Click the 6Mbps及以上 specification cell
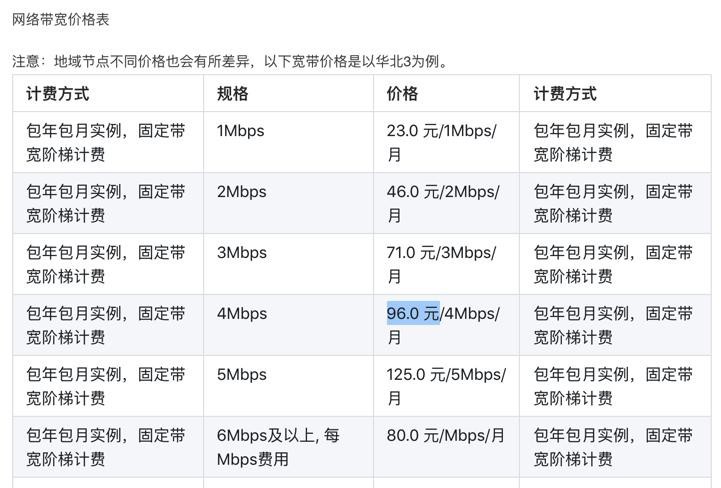This screenshot has height=488, width=721. point(288,447)
